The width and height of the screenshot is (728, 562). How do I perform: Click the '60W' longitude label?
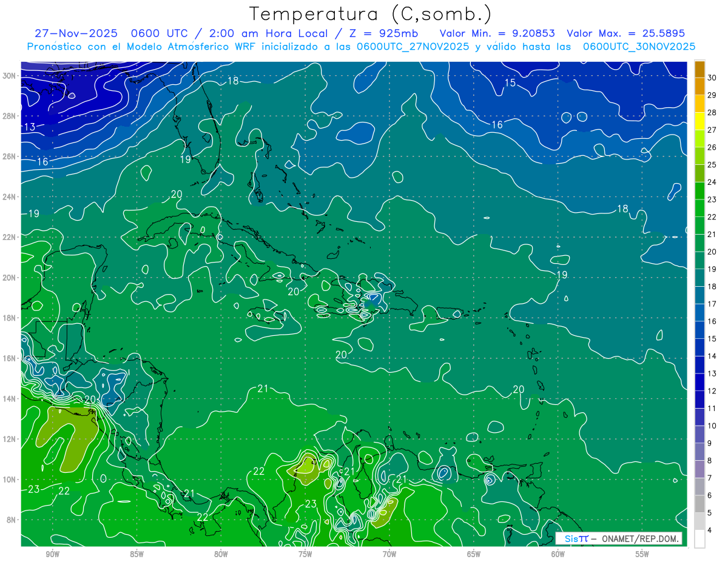coord(558,555)
